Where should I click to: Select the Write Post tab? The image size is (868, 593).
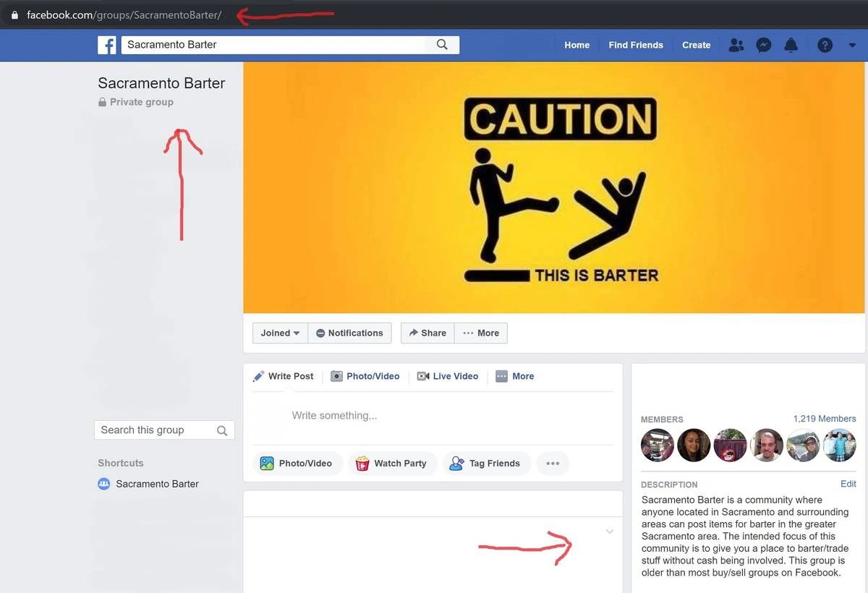click(x=284, y=376)
